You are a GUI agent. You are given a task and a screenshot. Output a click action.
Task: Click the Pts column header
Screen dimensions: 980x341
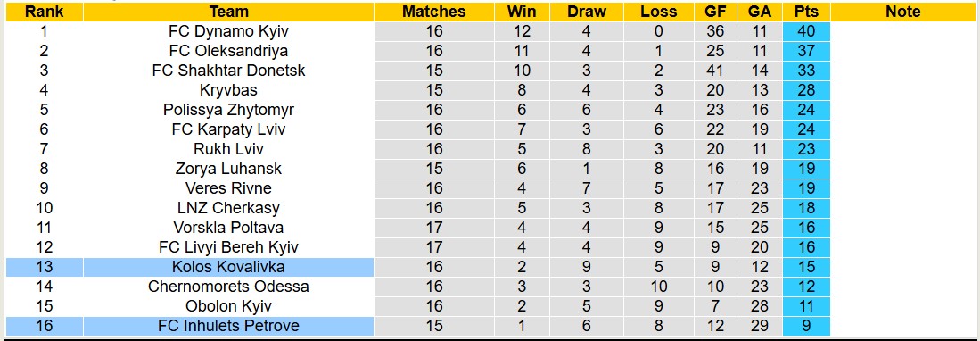806,12
